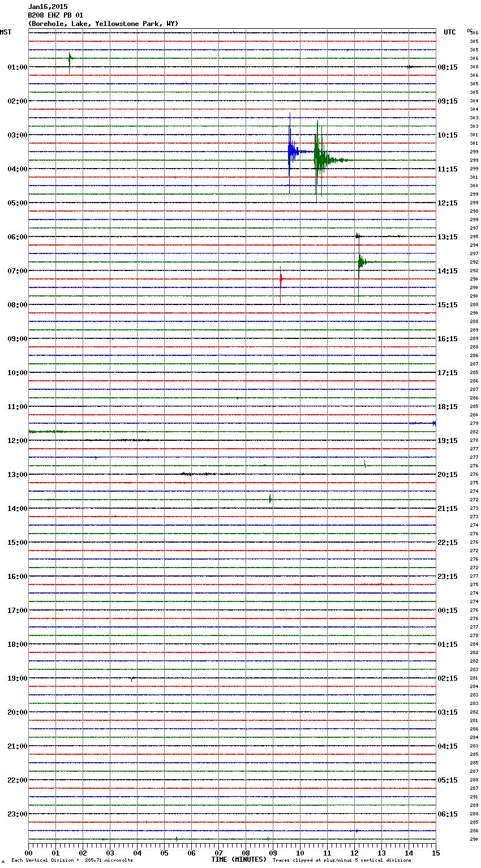Image resolution: width=481 pixels, height=868 pixels.
Task: Click the 06 minute tick label
Action: pos(191,853)
